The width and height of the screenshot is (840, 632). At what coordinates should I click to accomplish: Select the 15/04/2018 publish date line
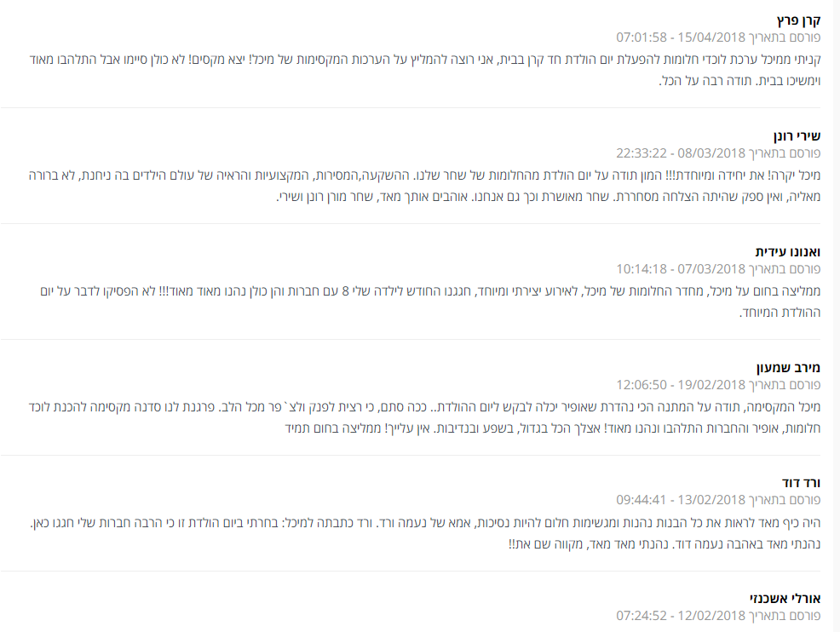point(718,37)
